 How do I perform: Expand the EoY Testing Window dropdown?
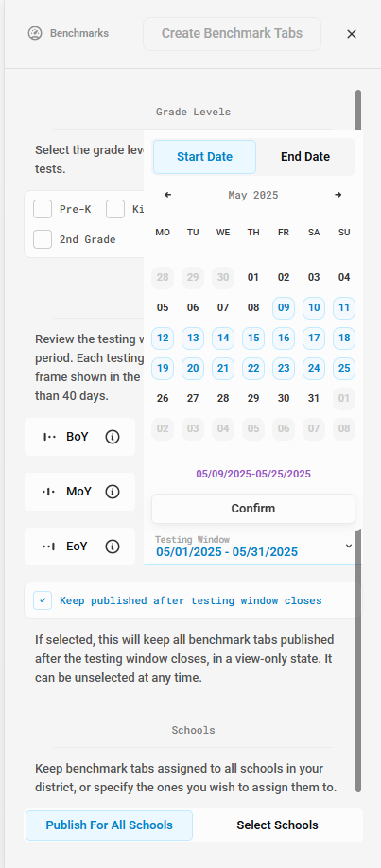(x=348, y=546)
